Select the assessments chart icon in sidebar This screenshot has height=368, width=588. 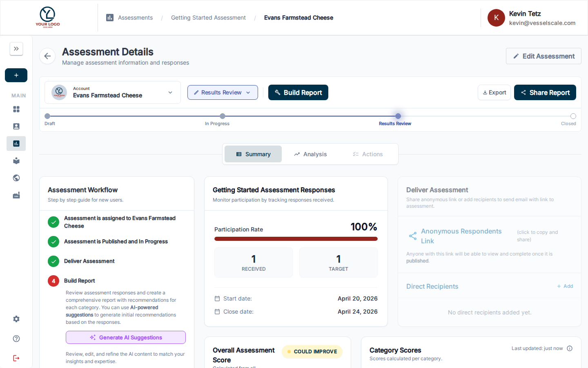click(16, 144)
